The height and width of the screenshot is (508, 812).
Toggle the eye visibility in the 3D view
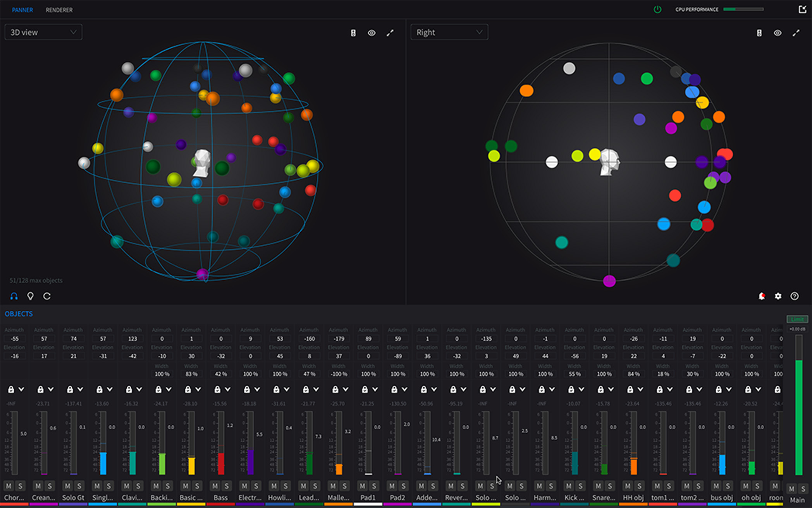372,33
